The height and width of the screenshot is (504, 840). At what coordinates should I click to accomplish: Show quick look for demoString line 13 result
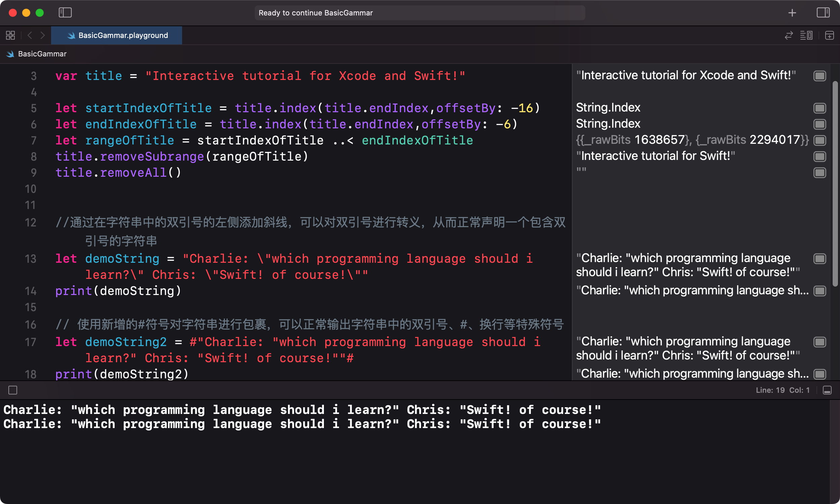(820, 259)
